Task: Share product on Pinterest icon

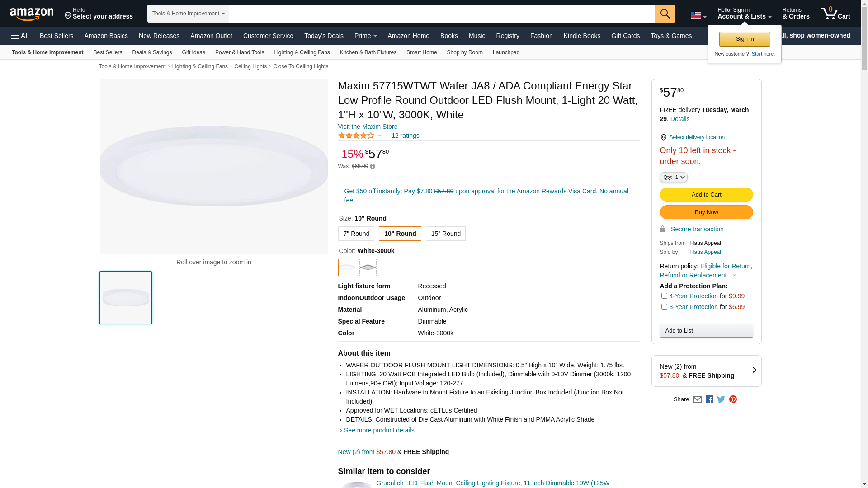Action: 733,399
